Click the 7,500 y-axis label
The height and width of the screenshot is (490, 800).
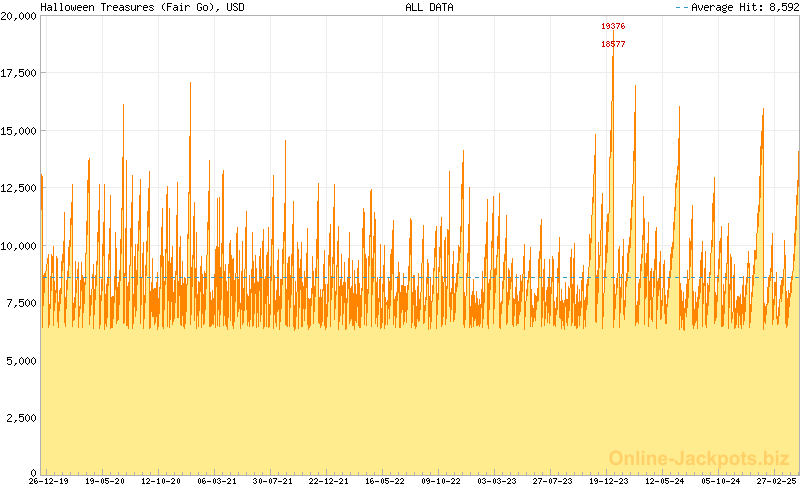tap(22, 303)
